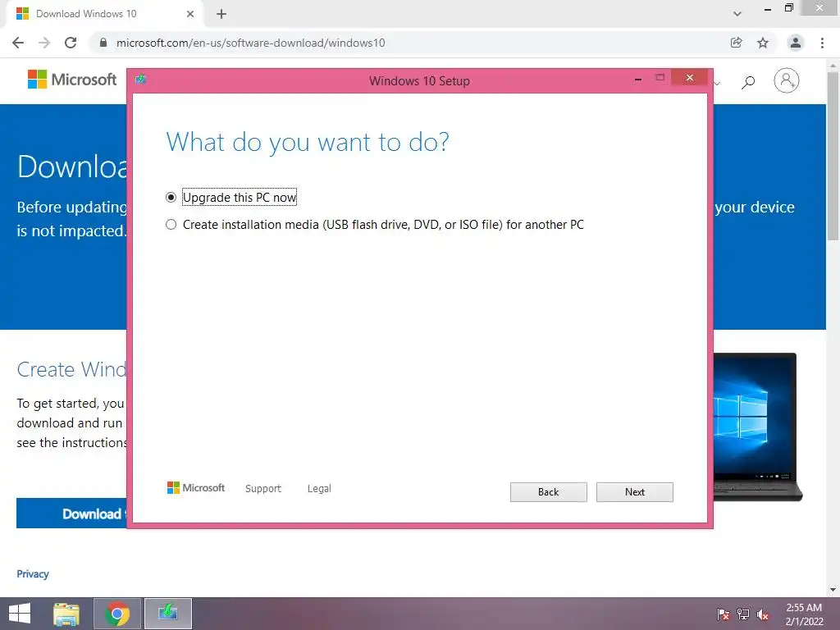Open a new Chrome tab
This screenshot has width=840, height=630.
[x=221, y=14]
